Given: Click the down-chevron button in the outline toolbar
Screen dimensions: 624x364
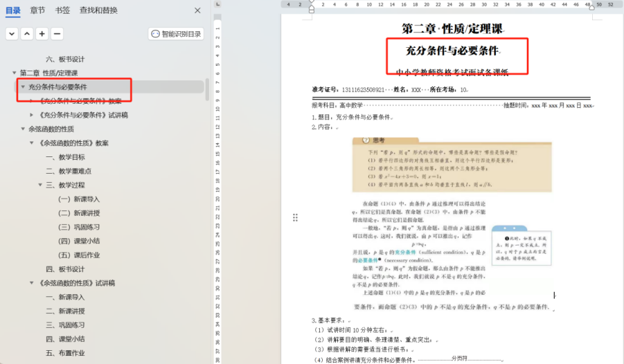Looking at the screenshot, I should coord(12,34).
